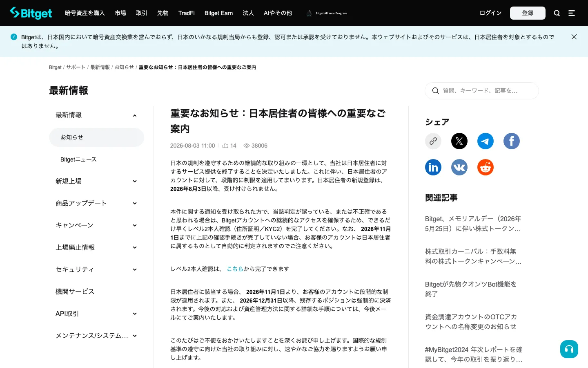Screen dimensions: 588x368
Task: Expand the 上場廃止情報 section
Action: [135, 247]
